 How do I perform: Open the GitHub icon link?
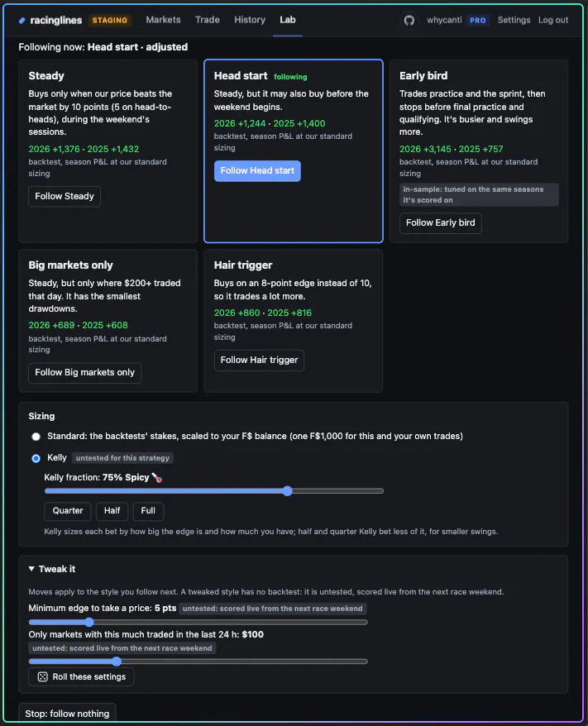409,21
